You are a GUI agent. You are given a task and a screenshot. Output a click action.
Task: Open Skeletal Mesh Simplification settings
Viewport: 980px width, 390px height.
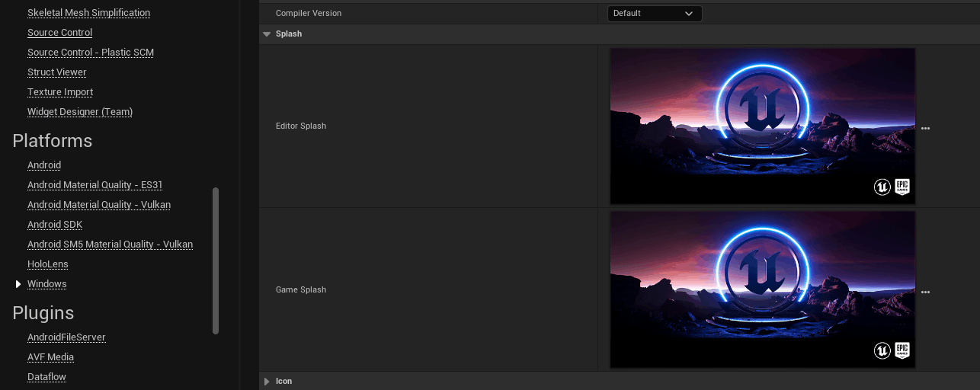tap(88, 13)
